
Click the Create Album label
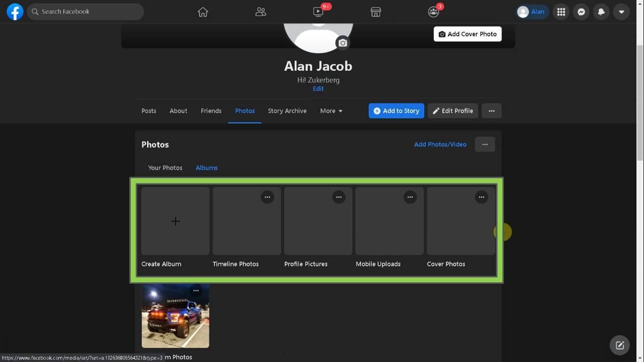click(x=161, y=264)
